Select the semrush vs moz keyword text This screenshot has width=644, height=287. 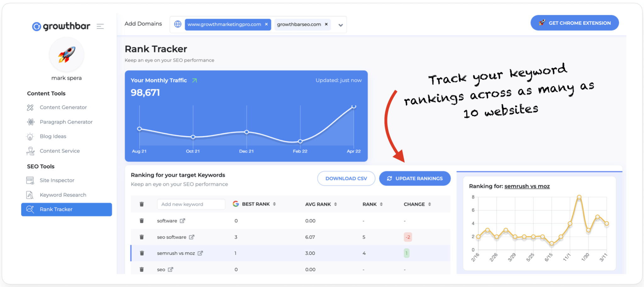(176, 253)
